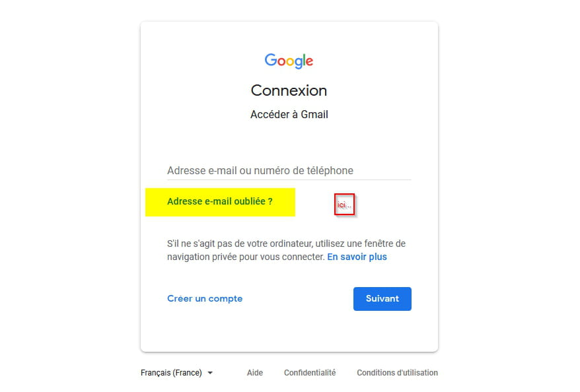Click the yellow highlight around forgotten email

click(220, 202)
